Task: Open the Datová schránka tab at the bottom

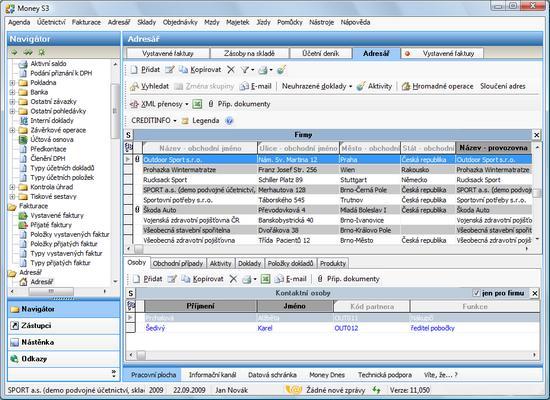Action: click(x=272, y=375)
